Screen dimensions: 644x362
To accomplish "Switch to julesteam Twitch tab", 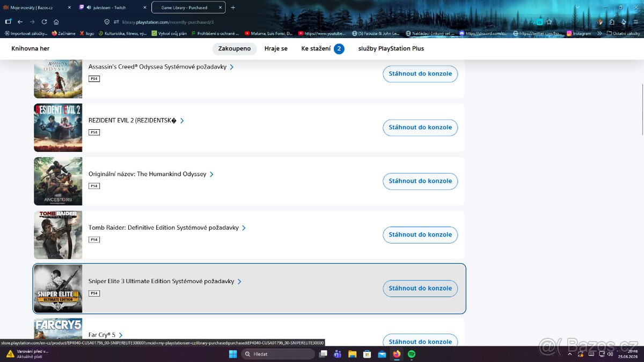I will (x=112, y=8).
